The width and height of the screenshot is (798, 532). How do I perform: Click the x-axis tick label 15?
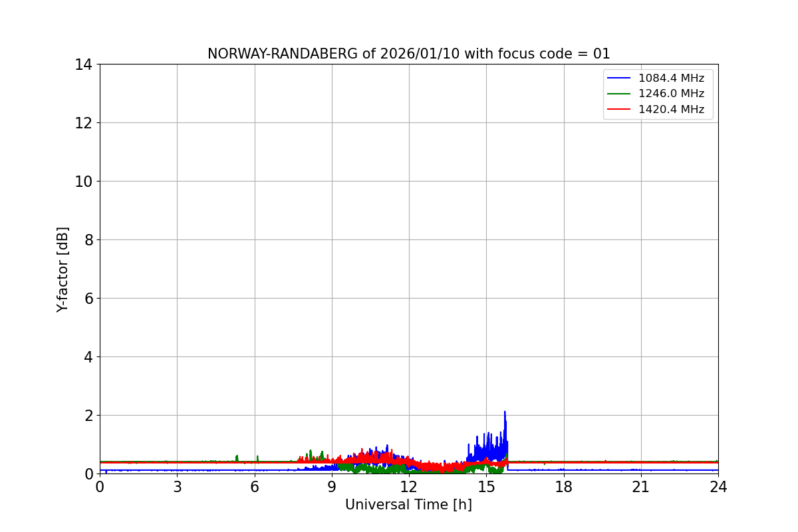pyautogui.click(x=486, y=487)
